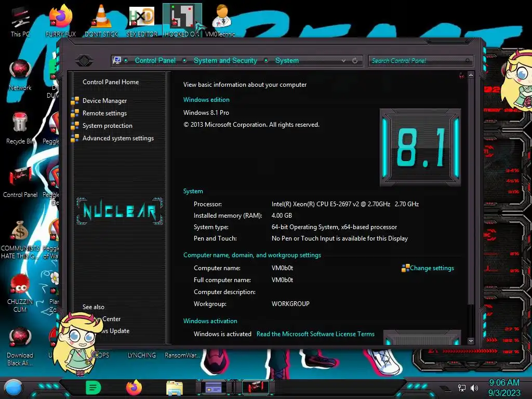Expand the address bar history dropdown chevron
The width and height of the screenshot is (532, 399).
coord(344,61)
